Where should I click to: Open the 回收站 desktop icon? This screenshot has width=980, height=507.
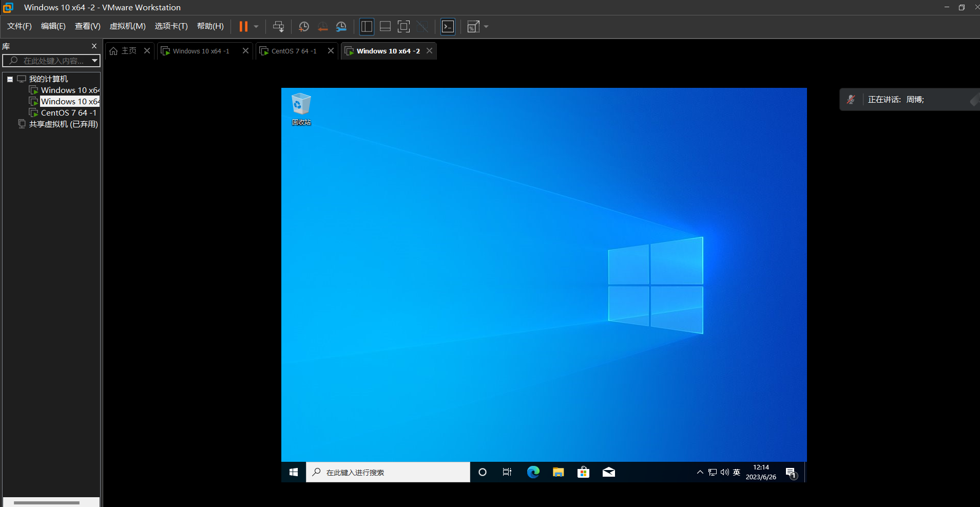[301, 109]
